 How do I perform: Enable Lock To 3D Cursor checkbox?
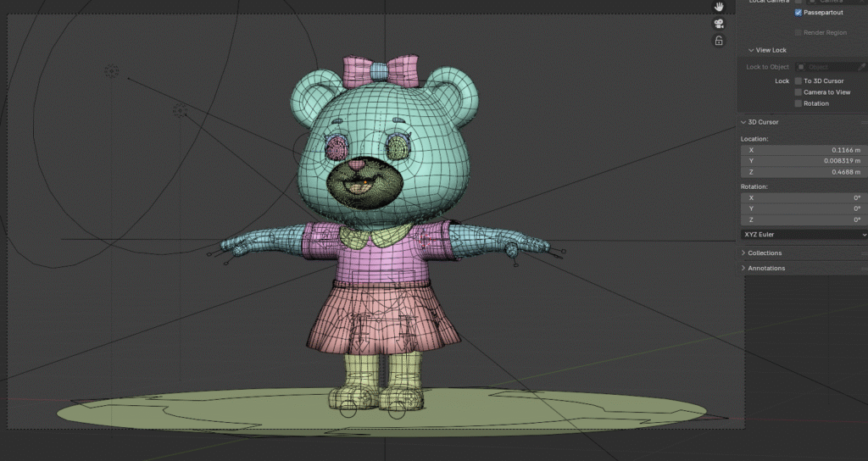click(x=798, y=81)
